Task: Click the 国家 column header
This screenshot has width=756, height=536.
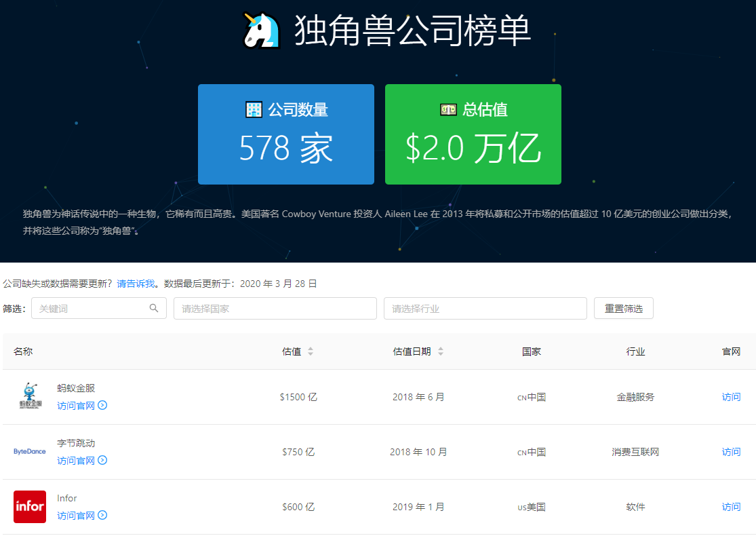Action: tap(532, 351)
